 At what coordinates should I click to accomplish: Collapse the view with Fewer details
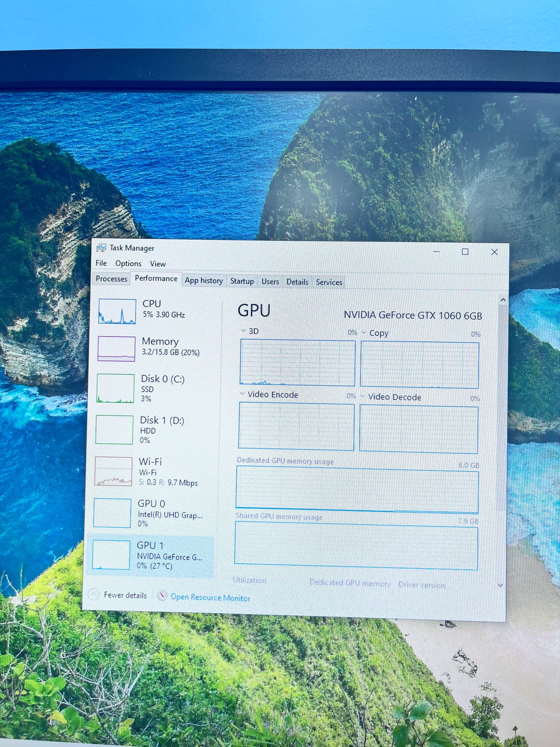tap(118, 595)
